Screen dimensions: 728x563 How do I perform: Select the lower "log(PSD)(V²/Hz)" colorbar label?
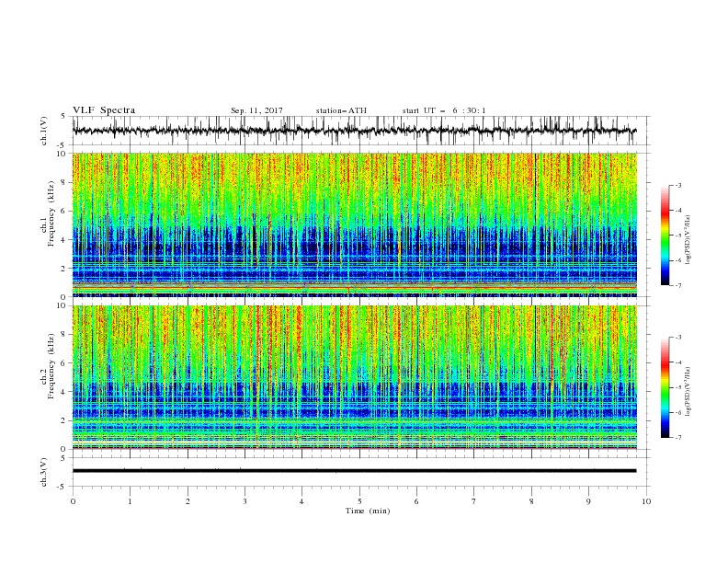(x=688, y=392)
